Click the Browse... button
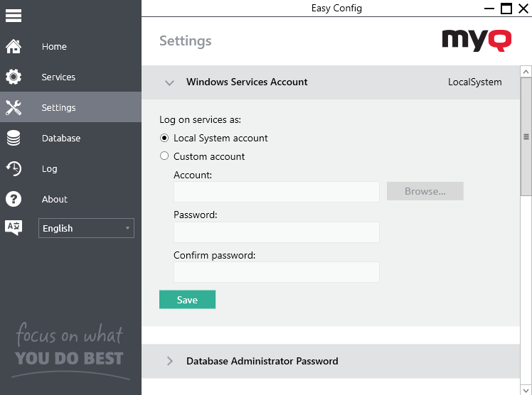The width and height of the screenshot is (532, 395). (425, 191)
